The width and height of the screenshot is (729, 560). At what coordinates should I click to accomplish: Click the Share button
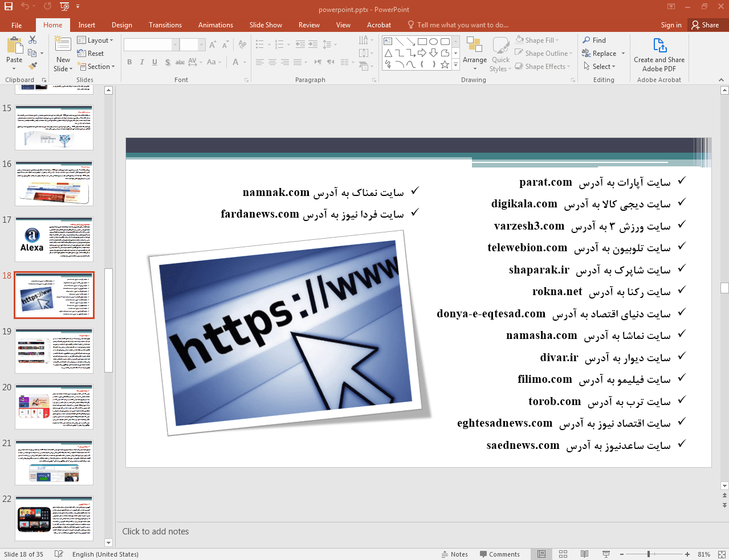pos(706,25)
